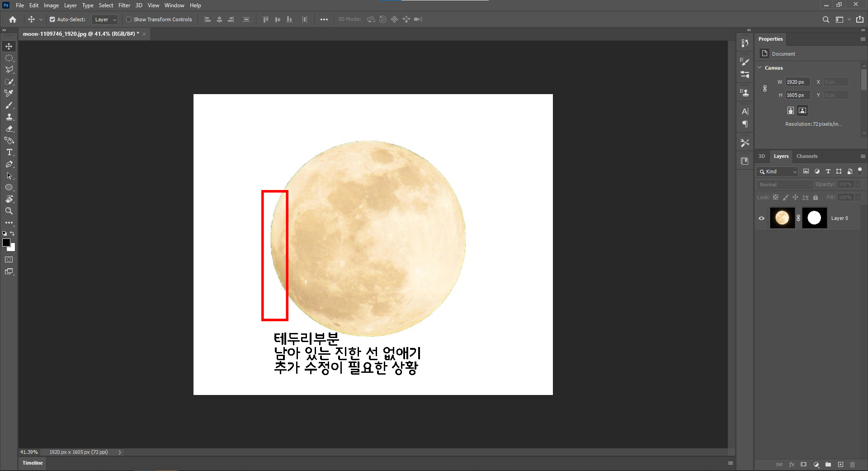Change screen mode from toolbox
868x471 pixels.
9,271
